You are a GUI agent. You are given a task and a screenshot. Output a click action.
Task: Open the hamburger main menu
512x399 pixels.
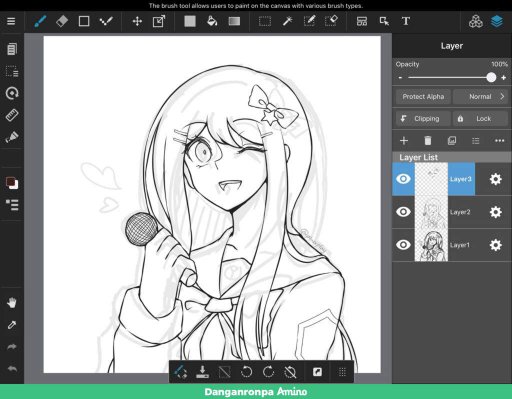pyautogui.click(x=11, y=21)
